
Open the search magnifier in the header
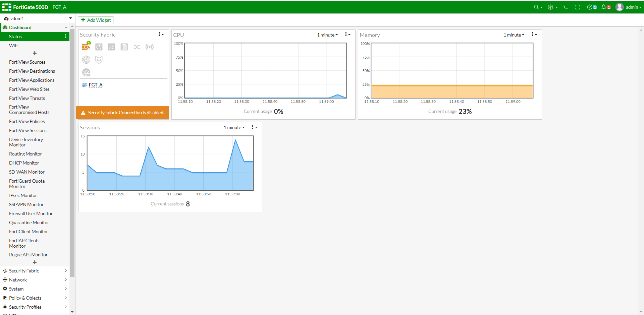(x=536, y=7)
